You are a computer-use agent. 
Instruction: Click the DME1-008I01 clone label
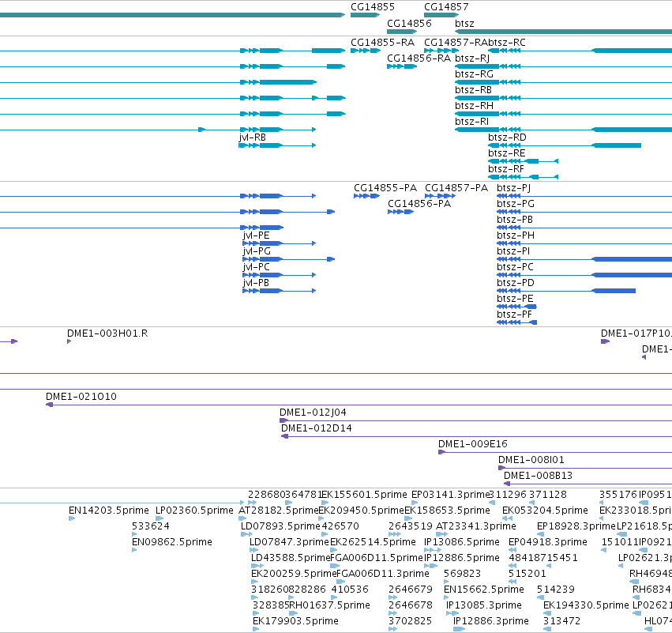(531, 460)
